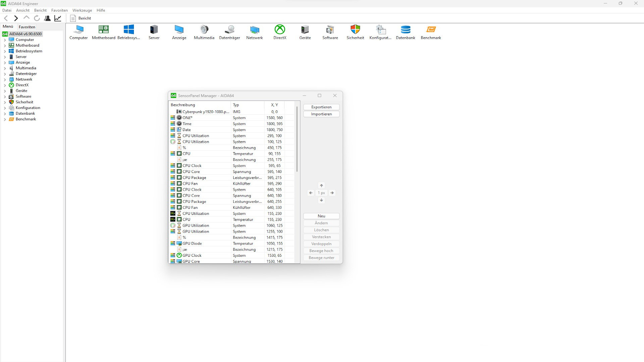The height and width of the screenshot is (362, 644).
Task: Click the SensorPanel list vertical scrollbar
Action: coord(297,139)
